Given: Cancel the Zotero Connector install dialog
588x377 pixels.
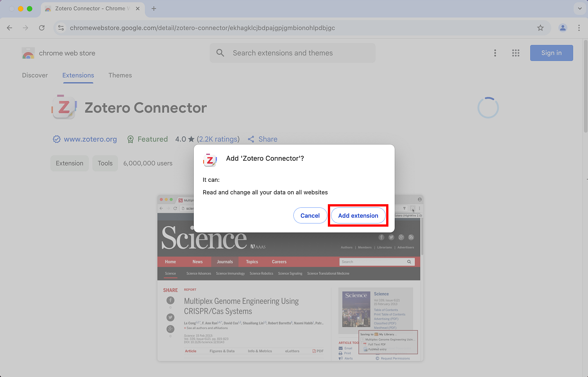Looking at the screenshot, I should click(x=310, y=215).
